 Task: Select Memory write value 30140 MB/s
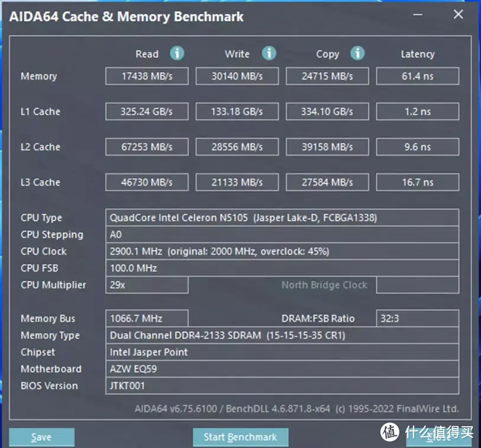(237, 76)
